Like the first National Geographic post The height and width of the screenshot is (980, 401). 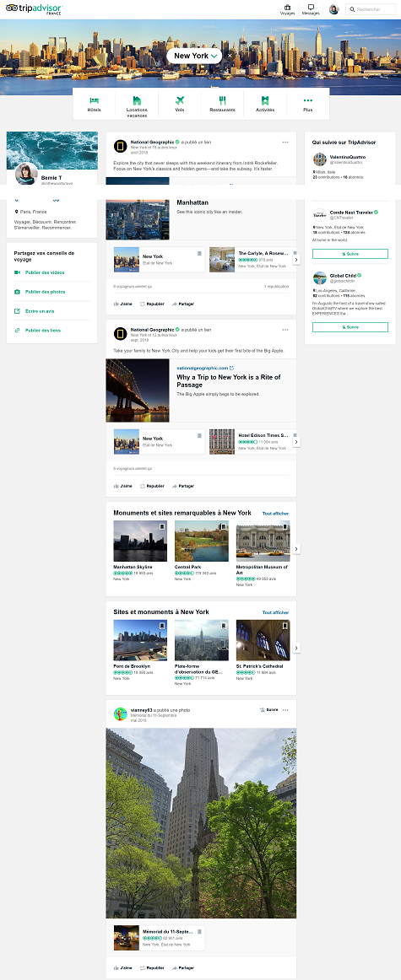pyautogui.click(x=123, y=304)
